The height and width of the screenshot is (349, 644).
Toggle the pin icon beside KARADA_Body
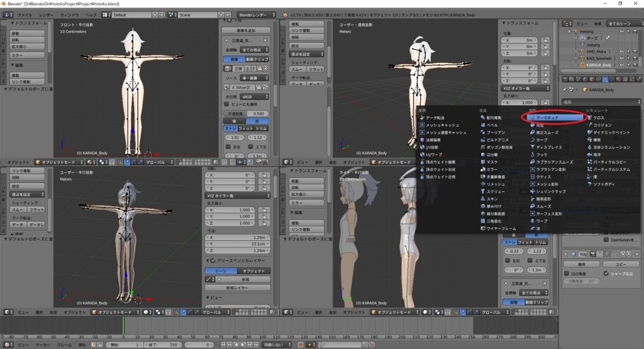tap(565, 89)
